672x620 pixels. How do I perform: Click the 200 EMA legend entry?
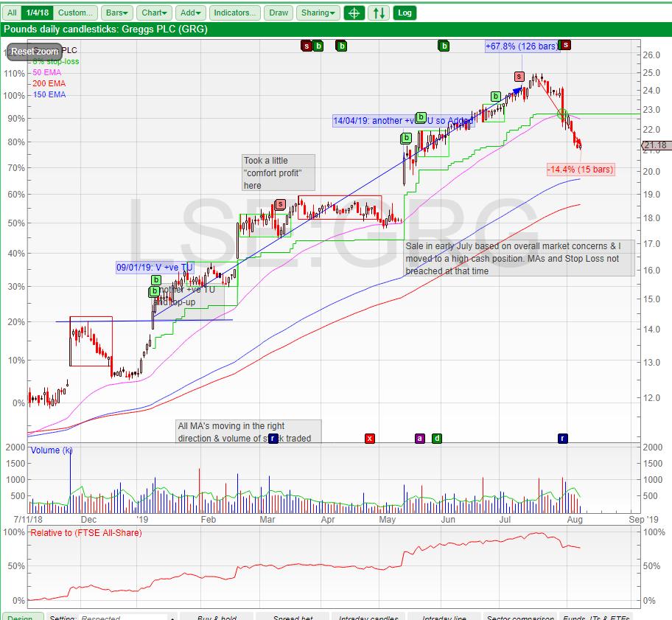(49, 83)
